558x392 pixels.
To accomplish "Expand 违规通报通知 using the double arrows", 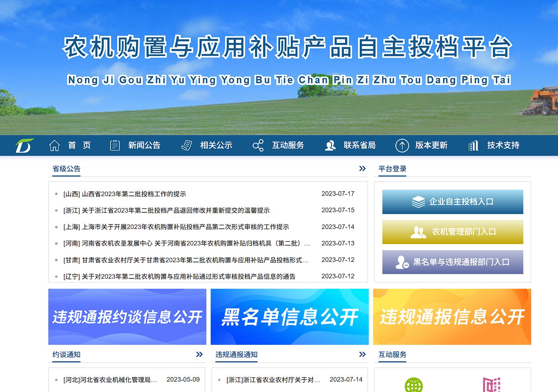I will click(x=362, y=354).
